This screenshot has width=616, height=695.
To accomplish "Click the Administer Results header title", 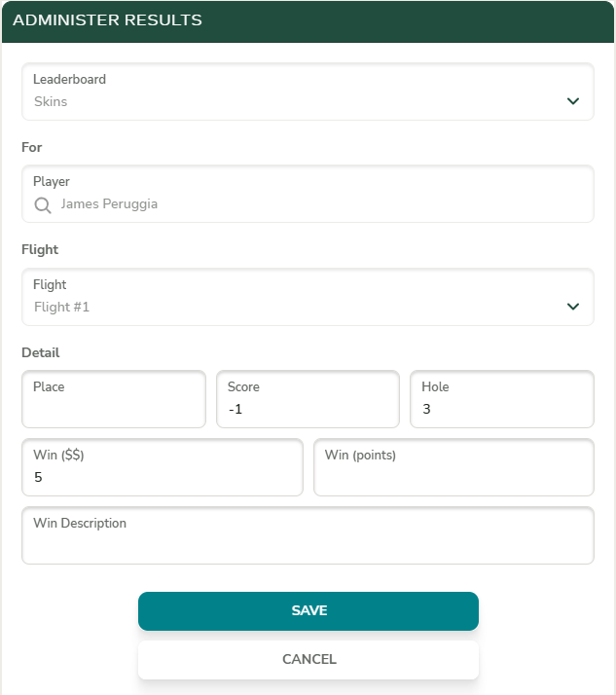I will tap(108, 20).
